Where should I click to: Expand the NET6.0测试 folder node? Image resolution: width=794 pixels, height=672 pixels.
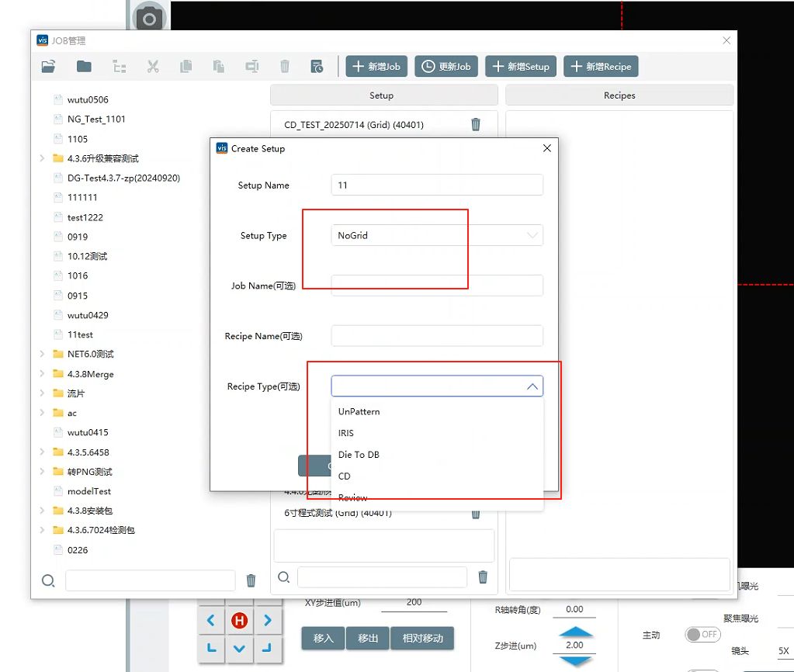click(x=41, y=354)
